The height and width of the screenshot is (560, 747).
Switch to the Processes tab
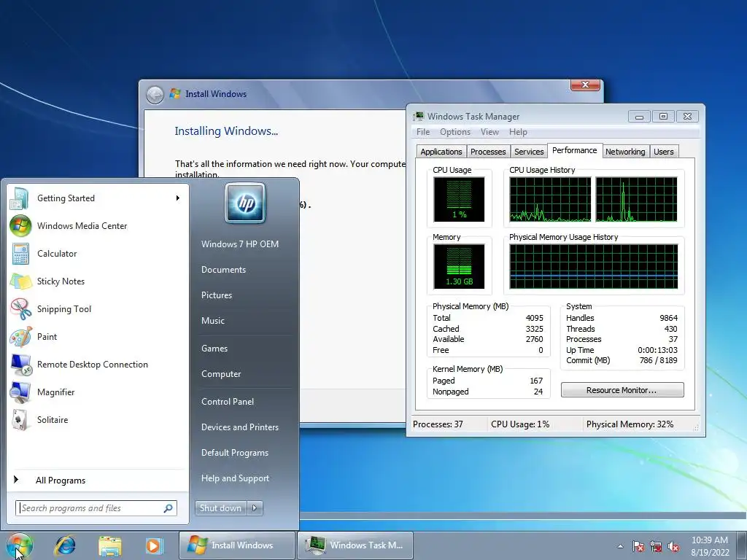[x=488, y=152]
